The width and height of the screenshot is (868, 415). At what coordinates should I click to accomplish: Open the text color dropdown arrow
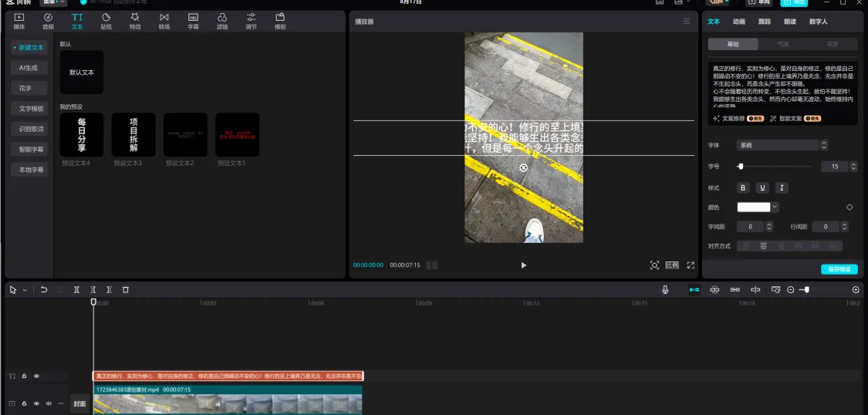(x=775, y=207)
